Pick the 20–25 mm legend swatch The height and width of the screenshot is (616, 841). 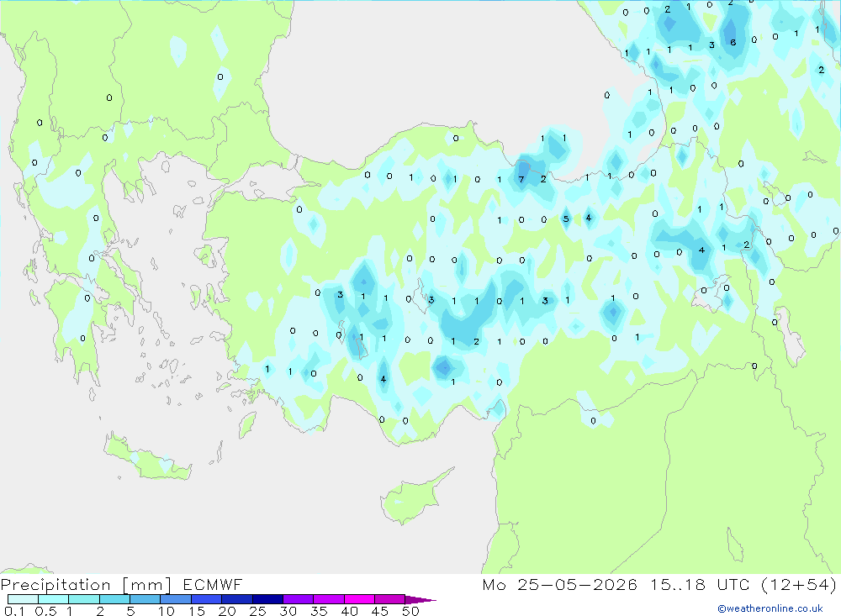(x=237, y=599)
